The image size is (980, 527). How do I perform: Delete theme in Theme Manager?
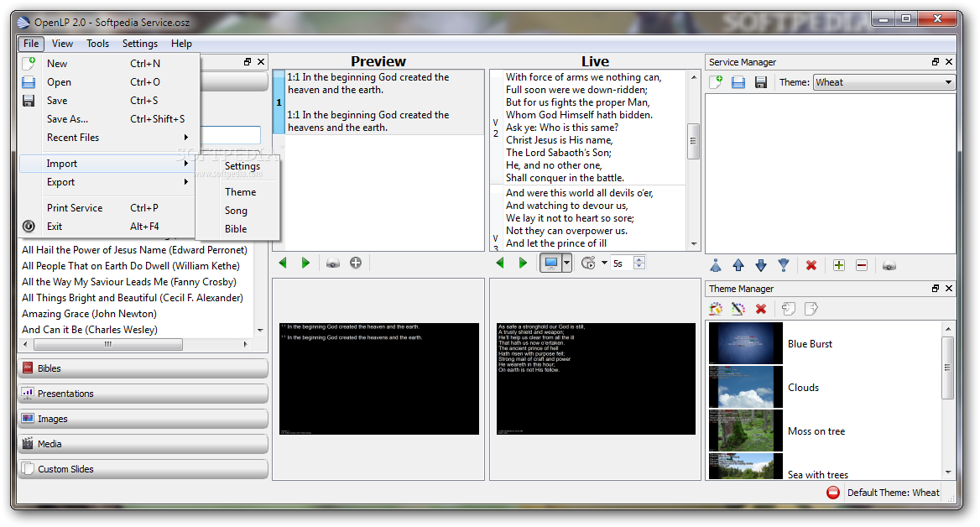point(761,309)
